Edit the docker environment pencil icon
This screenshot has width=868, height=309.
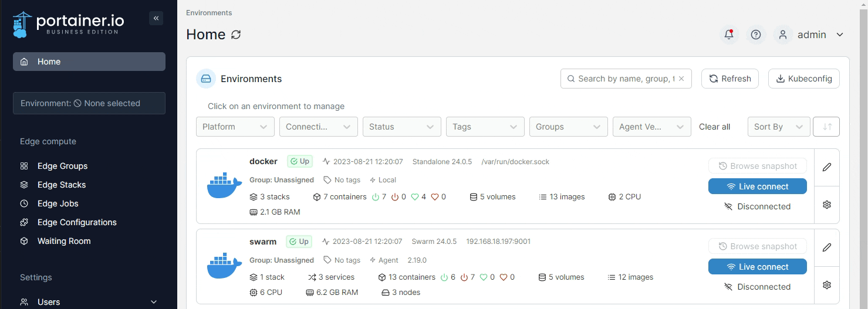click(x=827, y=167)
